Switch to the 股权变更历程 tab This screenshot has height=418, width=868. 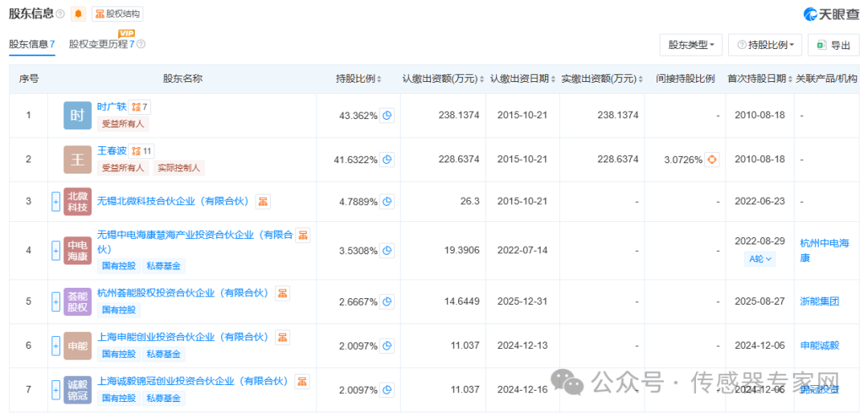[x=101, y=44]
